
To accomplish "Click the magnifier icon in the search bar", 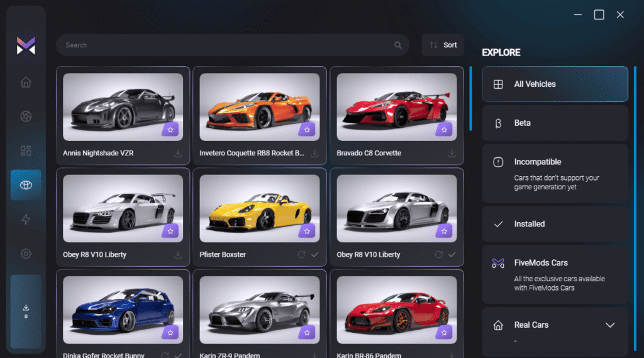I will pyautogui.click(x=398, y=45).
